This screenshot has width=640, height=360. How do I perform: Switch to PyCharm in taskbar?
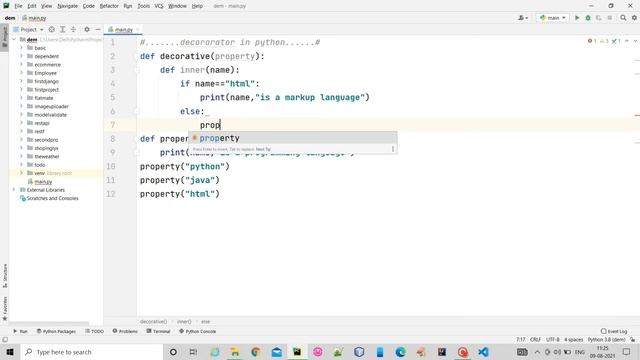[297, 352]
